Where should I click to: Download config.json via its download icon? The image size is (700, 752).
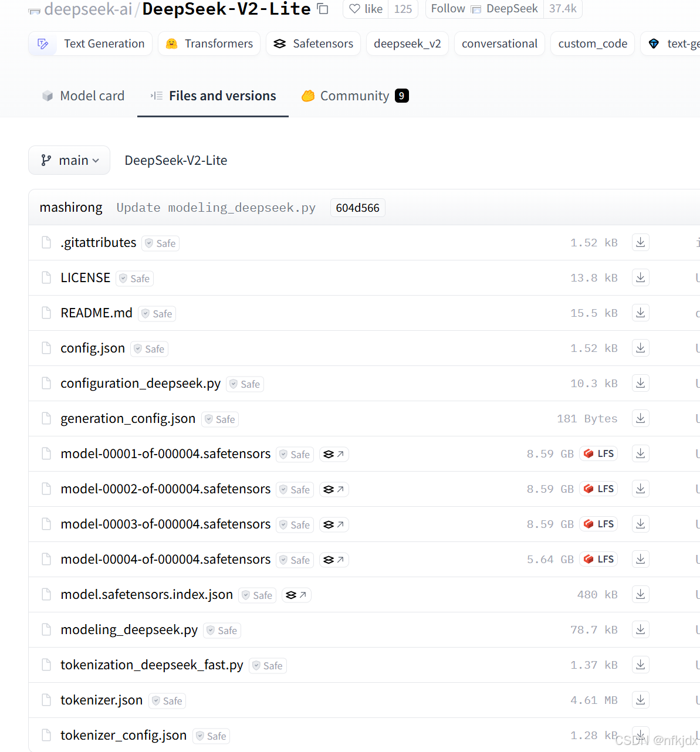(641, 348)
